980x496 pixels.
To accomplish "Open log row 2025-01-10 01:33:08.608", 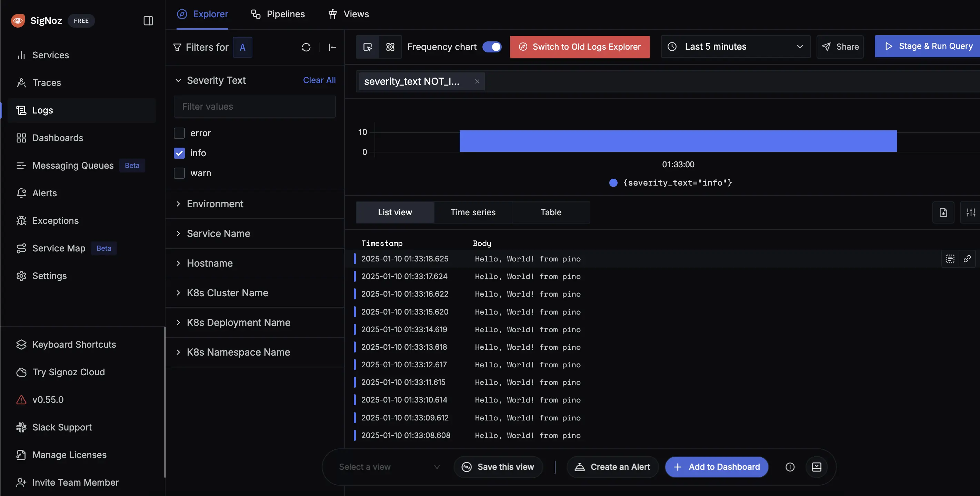I will click(662, 436).
